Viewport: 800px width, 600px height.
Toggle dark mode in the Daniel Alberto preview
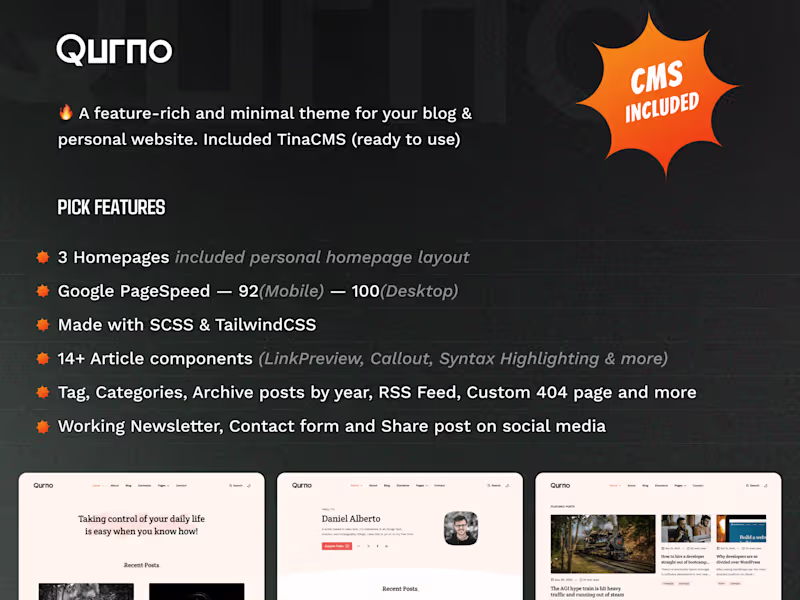tap(507, 486)
